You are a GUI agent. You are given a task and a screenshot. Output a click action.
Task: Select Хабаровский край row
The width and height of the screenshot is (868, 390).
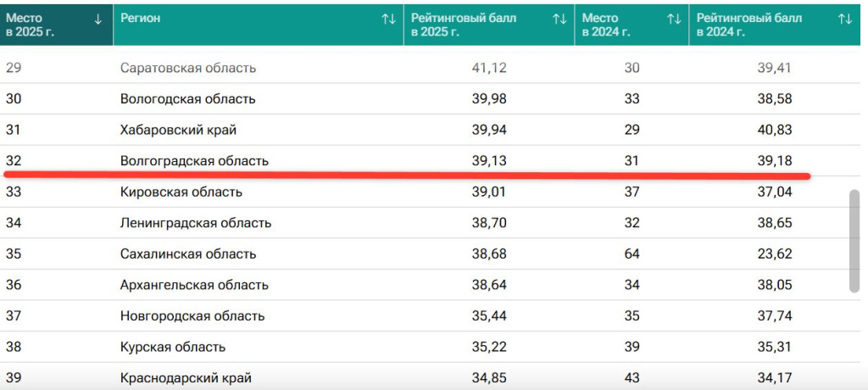click(x=426, y=131)
